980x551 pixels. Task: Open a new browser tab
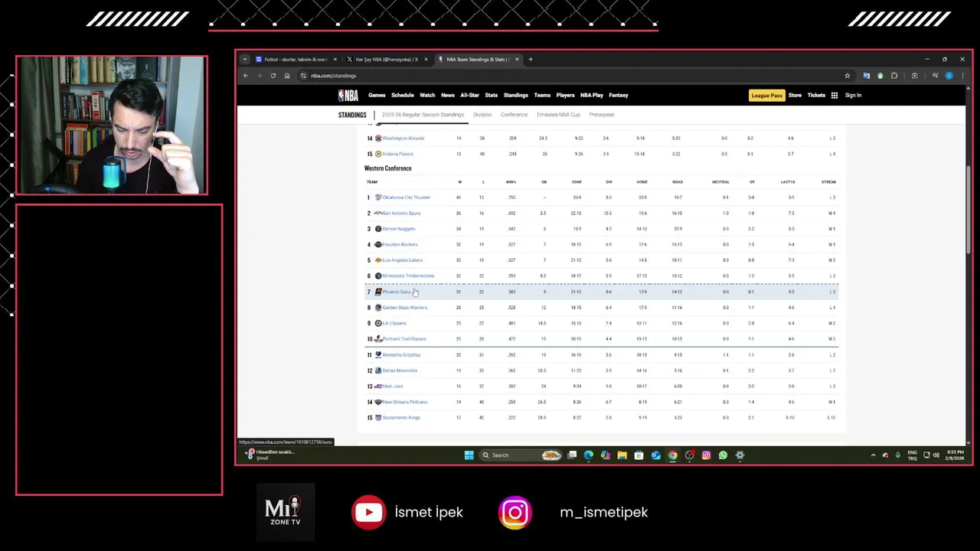[x=531, y=59]
